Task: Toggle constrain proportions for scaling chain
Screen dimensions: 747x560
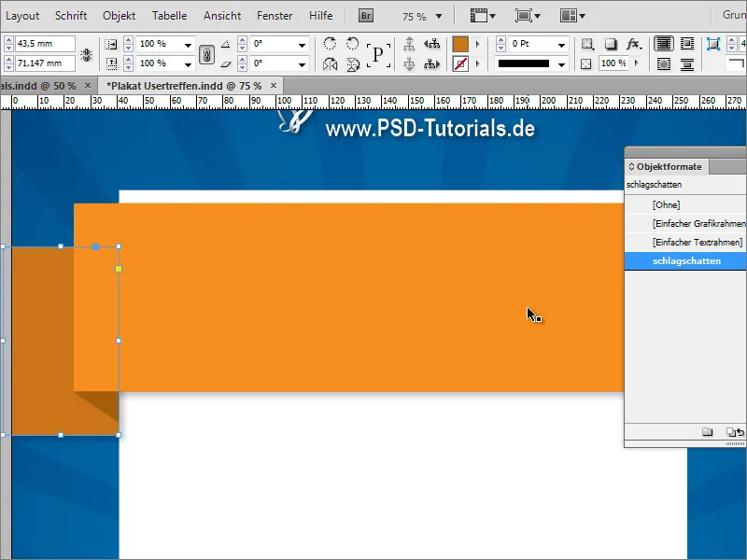Action: point(206,54)
